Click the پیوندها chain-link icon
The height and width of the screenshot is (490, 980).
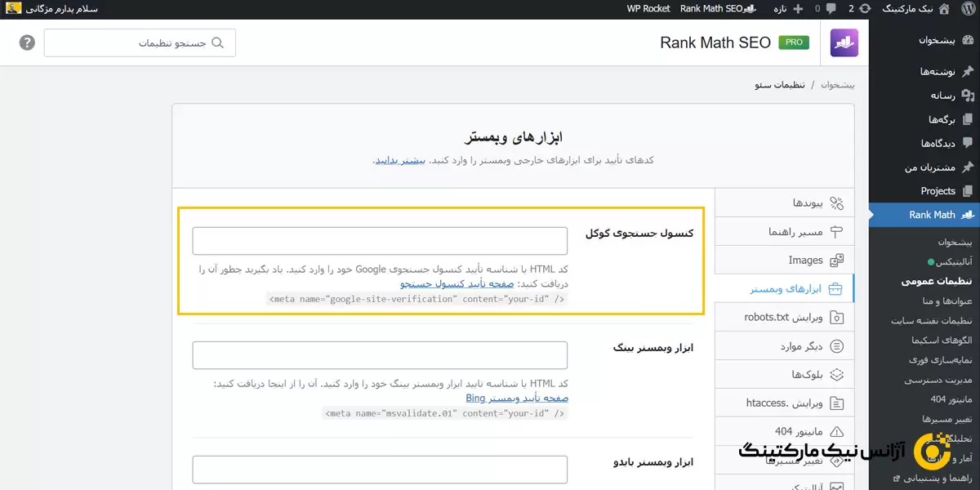point(837,203)
